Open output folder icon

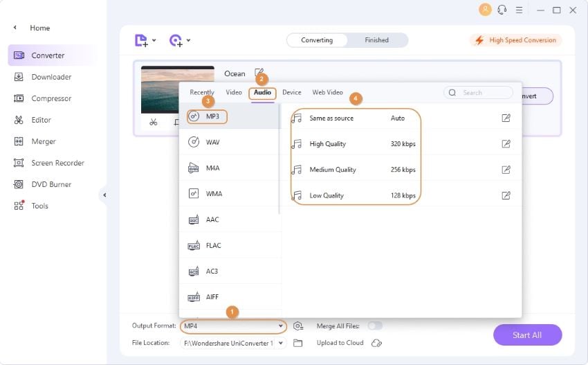point(297,343)
